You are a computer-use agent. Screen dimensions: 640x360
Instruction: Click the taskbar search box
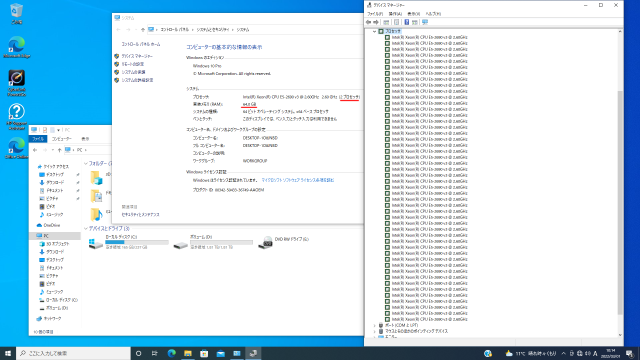coord(73,353)
